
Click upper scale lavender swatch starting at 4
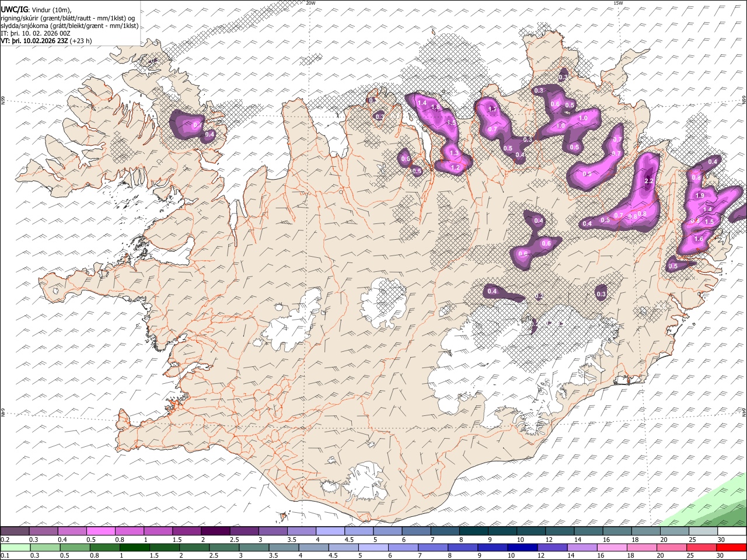coord(330,531)
